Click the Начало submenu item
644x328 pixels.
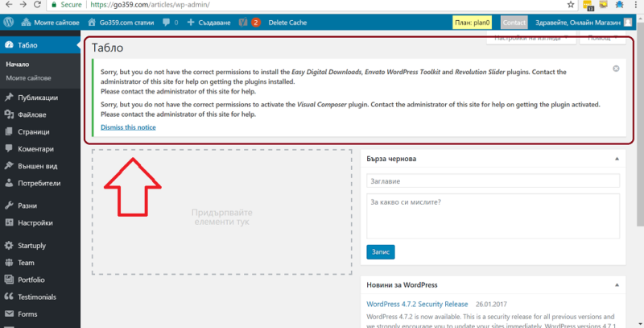coord(17,64)
